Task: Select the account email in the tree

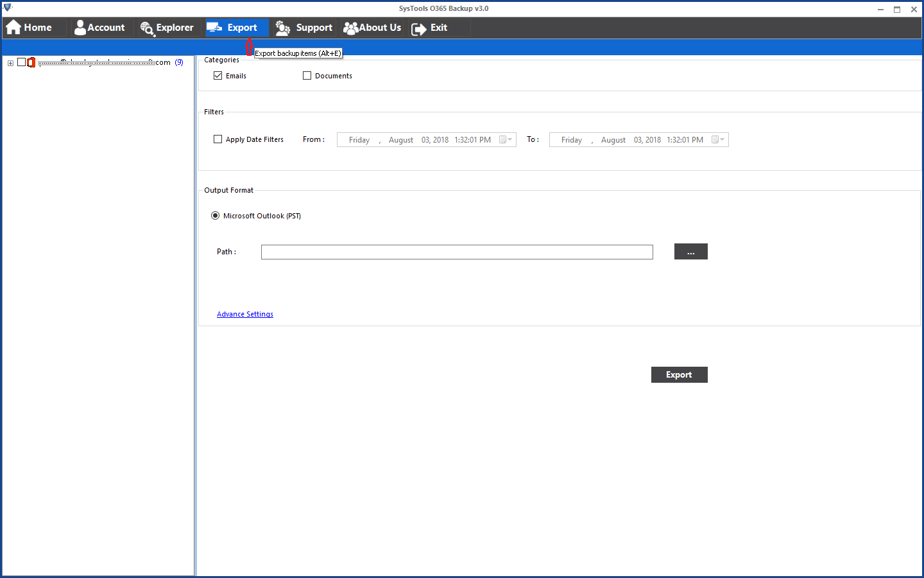Action: (104, 62)
